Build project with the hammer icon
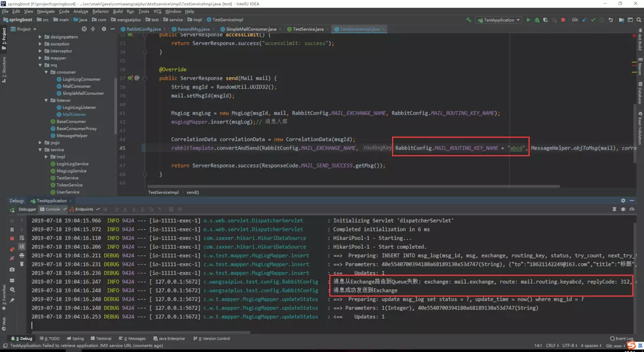The image size is (644, 352). click(469, 20)
